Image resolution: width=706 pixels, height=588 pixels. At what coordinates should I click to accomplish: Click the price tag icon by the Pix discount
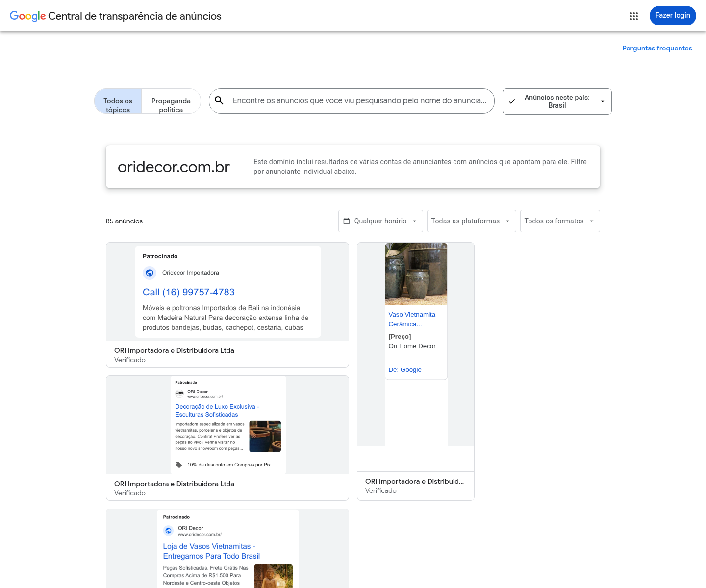[179, 465]
